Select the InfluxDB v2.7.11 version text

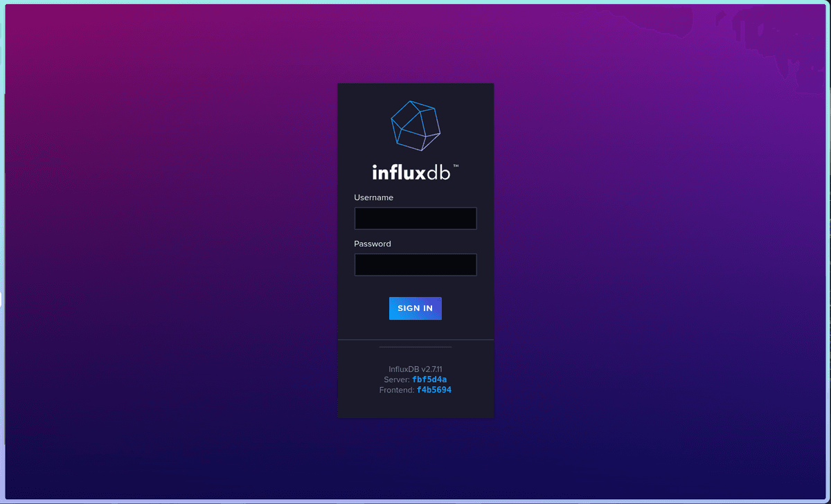(x=415, y=369)
